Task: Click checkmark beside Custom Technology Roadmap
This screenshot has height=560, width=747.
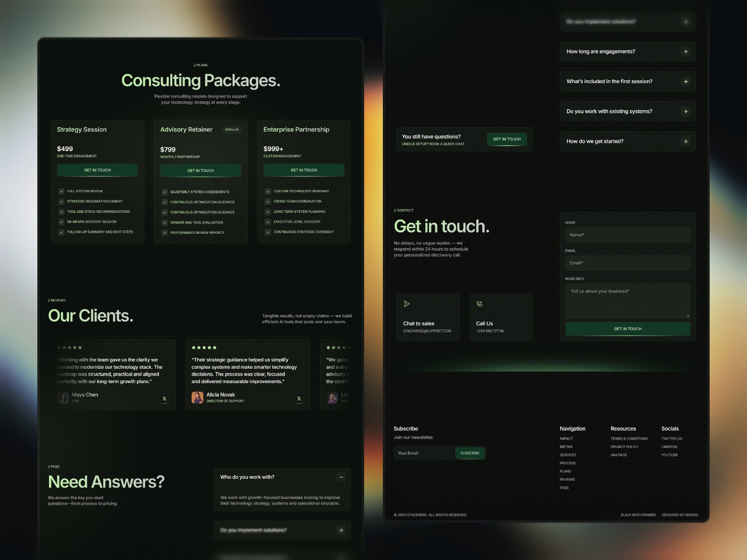Action: (x=268, y=191)
